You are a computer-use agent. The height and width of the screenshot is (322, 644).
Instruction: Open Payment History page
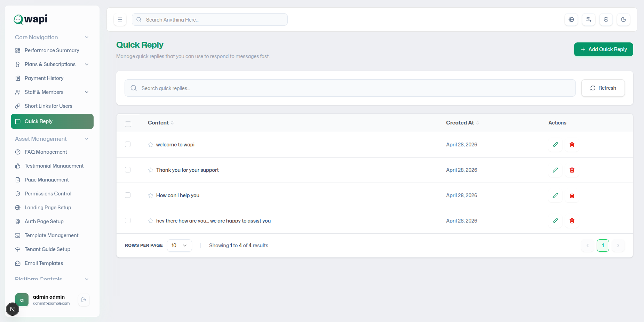(x=52, y=78)
